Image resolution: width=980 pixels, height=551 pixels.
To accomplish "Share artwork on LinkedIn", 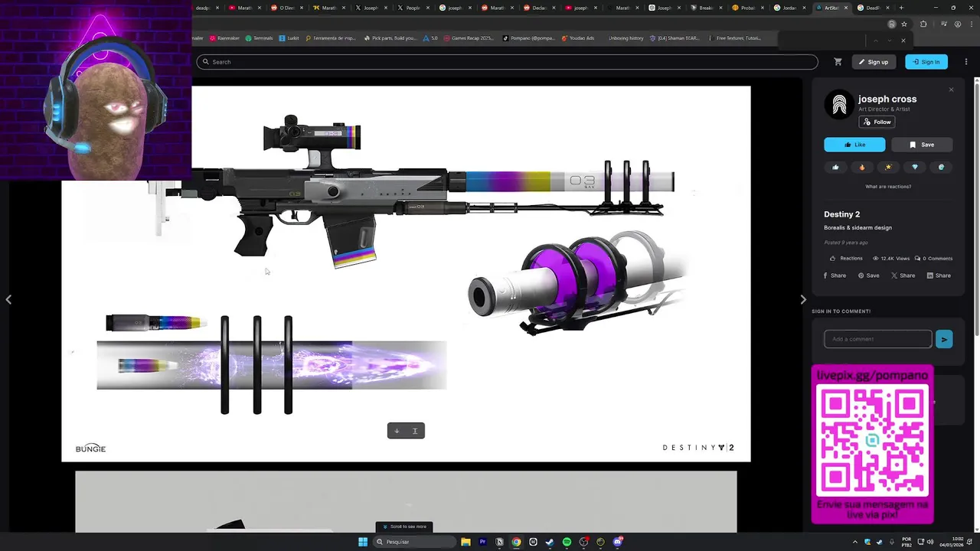I will (939, 275).
